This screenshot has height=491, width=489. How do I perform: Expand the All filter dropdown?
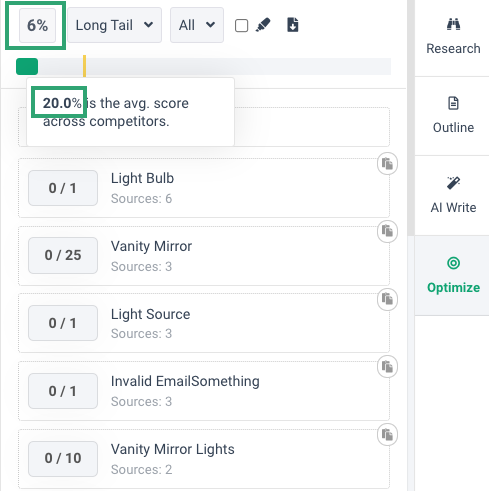[197, 25]
